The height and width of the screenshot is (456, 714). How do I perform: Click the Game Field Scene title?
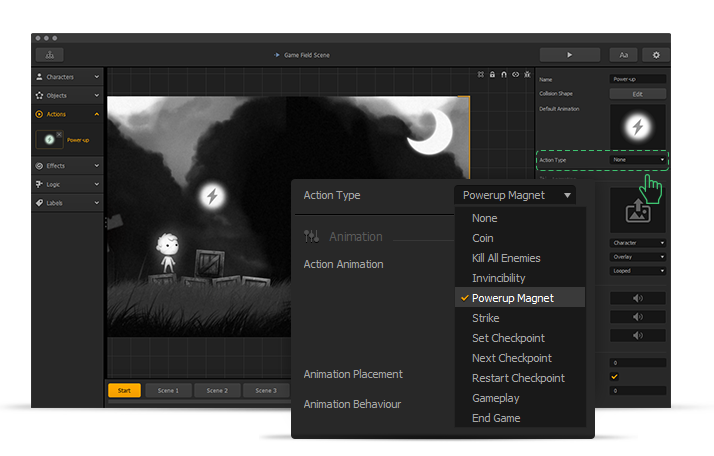click(x=307, y=55)
